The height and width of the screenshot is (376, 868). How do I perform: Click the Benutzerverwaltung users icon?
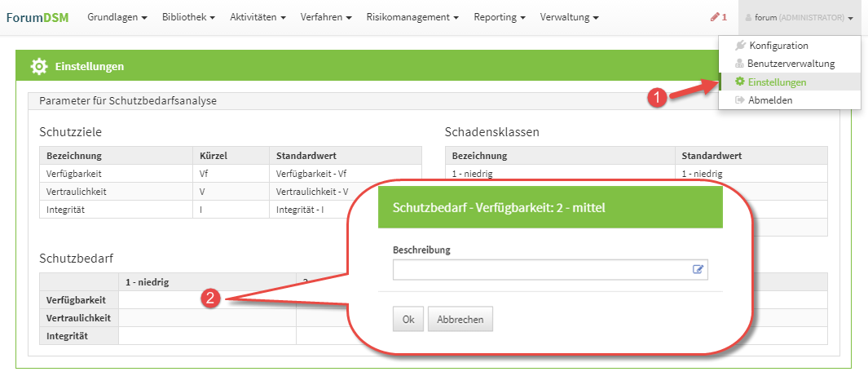[x=739, y=64]
